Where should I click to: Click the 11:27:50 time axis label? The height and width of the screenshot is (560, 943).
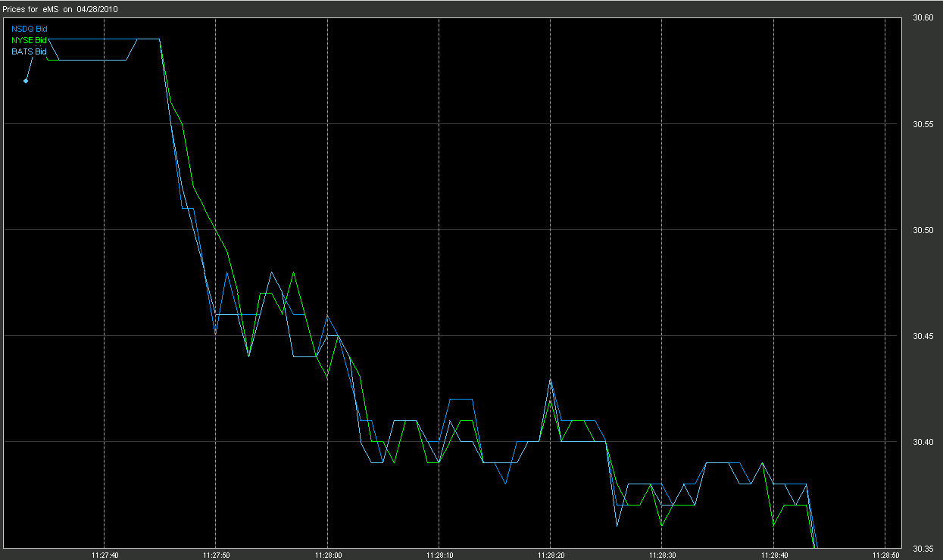[x=216, y=554]
